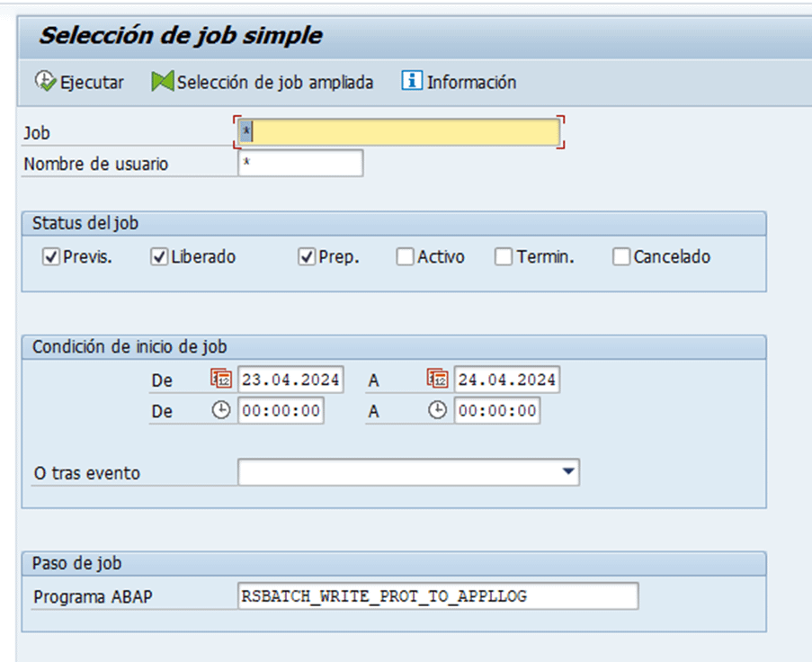Open calendar icon for start date De
The image size is (812, 662).
coord(221,380)
